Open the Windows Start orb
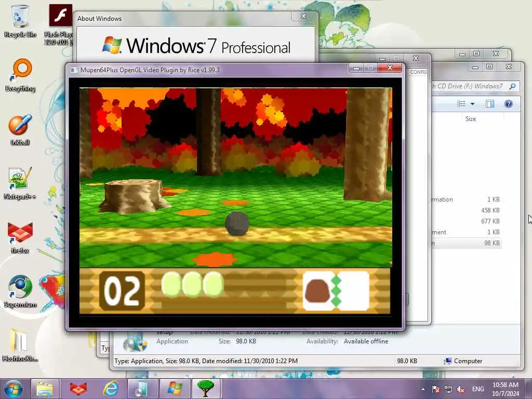The height and width of the screenshot is (399, 532). [13, 389]
